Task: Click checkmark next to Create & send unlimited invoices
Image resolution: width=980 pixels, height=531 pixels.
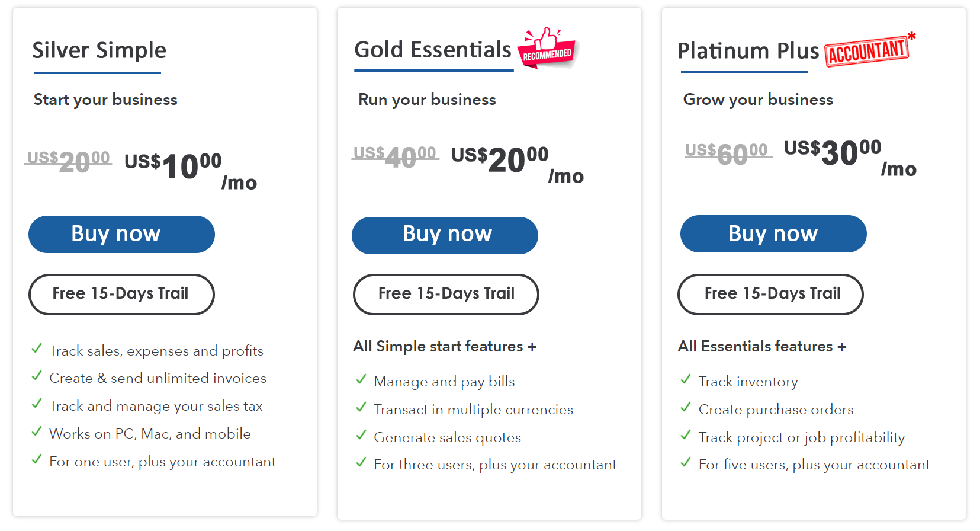Action: 37,376
